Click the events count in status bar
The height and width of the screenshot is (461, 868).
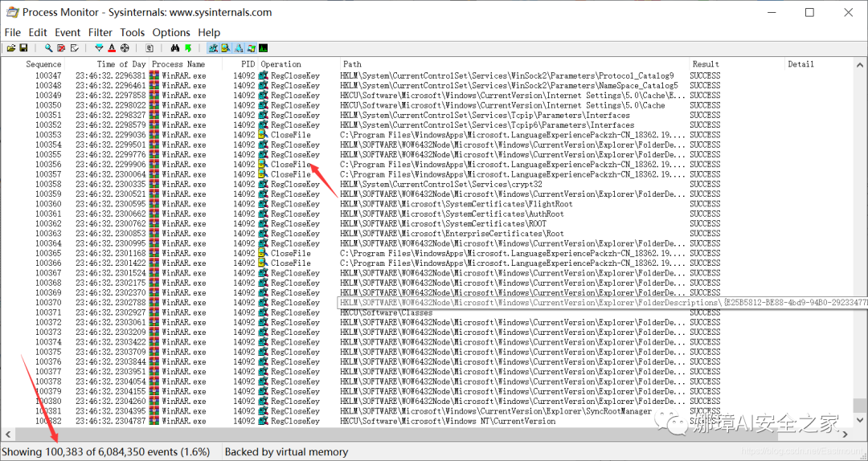[x=106, y=452]
